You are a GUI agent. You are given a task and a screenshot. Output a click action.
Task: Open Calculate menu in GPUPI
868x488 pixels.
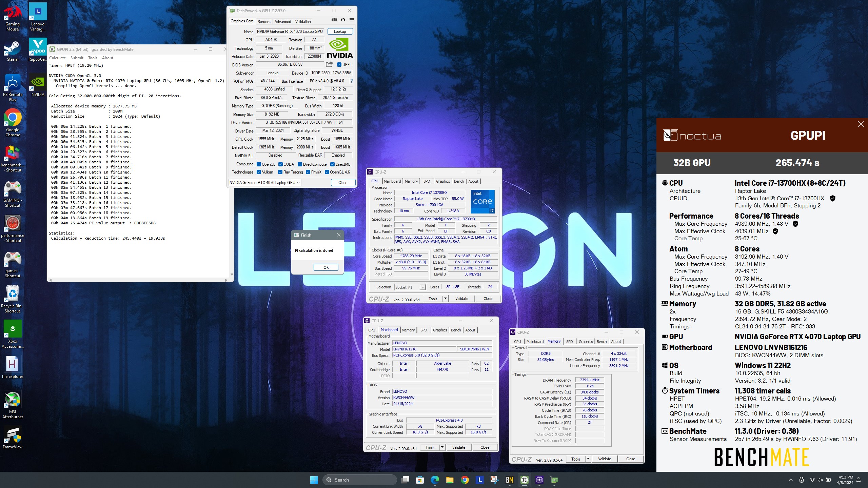tap(57, 58)
